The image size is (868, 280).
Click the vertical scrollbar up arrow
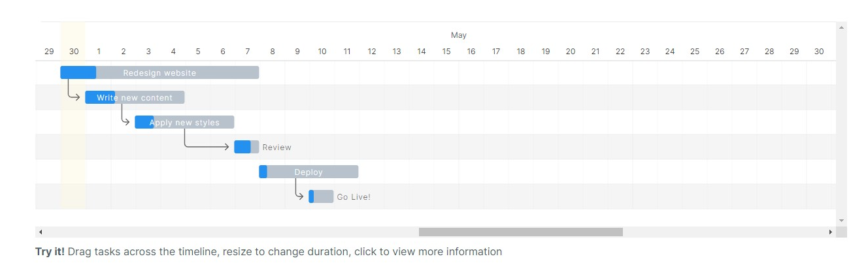(841, 27)
